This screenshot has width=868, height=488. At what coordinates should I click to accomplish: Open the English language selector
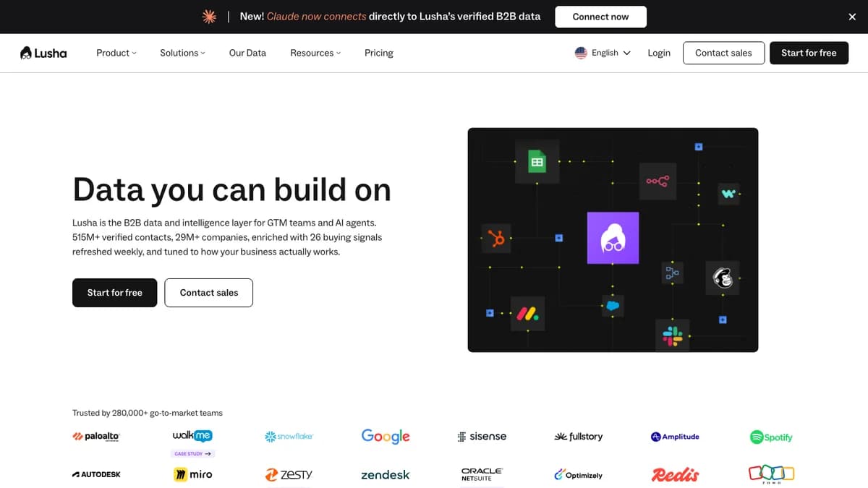point(603,53)
